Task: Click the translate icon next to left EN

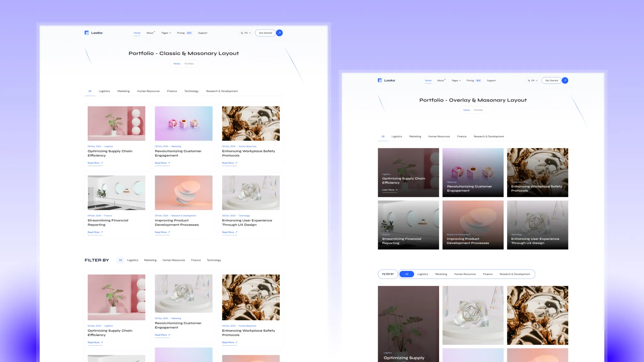Action: tap(242, 33)
